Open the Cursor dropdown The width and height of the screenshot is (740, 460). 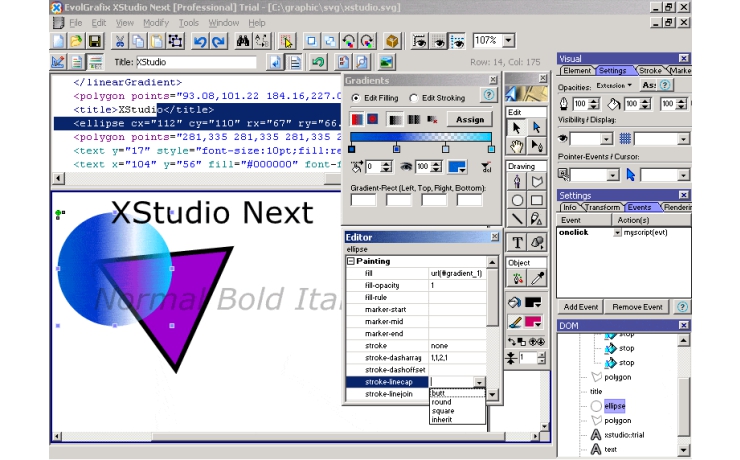(683, 176)
